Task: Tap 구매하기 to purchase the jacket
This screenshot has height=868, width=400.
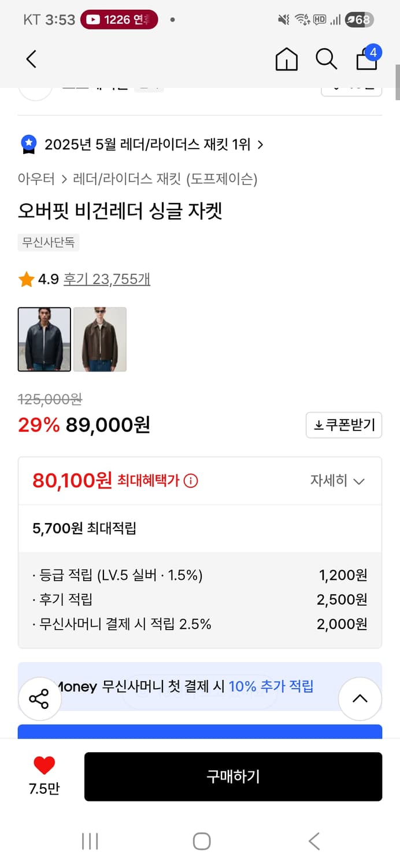Action: (233, 777)
